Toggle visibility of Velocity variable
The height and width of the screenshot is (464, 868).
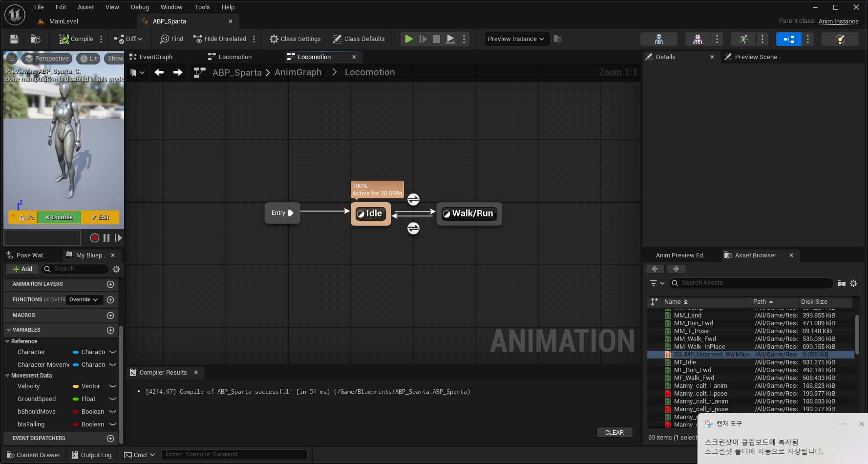[x=113, y=386]
